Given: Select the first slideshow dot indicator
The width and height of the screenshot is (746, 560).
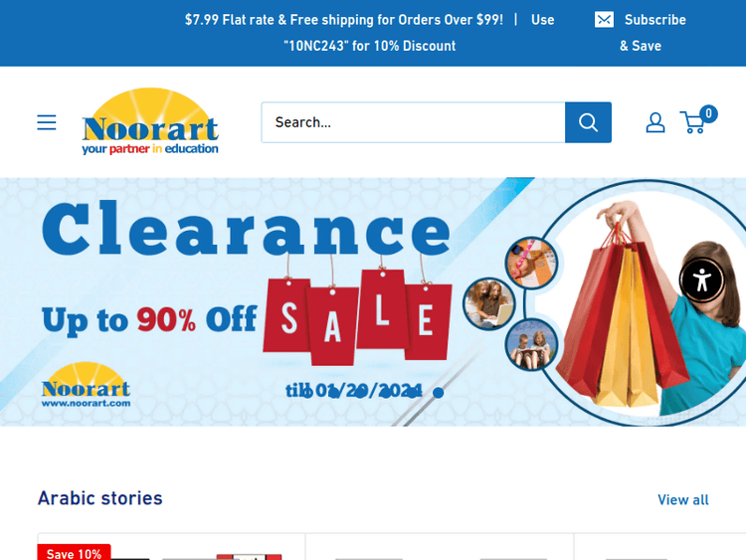Looking at the screenshot, I should click(x=307, y=393).
